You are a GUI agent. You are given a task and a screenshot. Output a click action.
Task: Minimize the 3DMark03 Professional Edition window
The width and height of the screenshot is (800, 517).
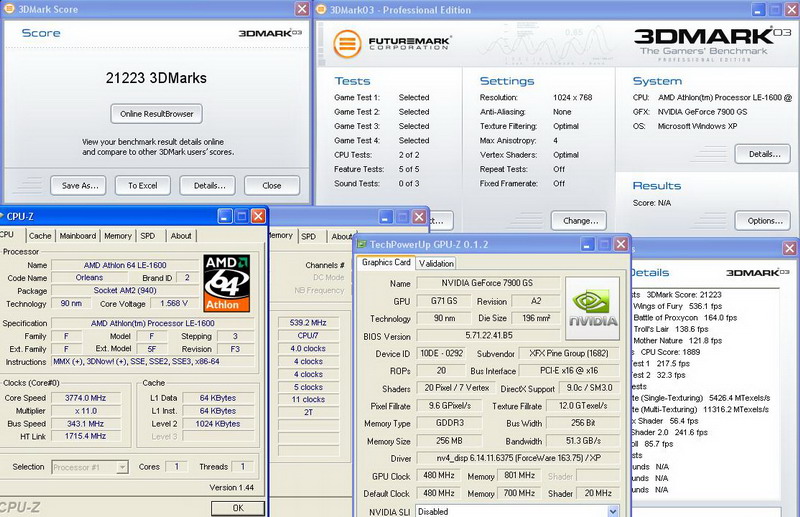click(758, 10)
